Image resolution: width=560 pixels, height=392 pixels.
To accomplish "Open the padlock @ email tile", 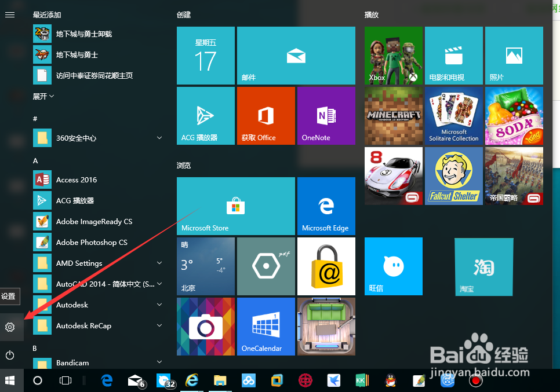I will [326, 266].
